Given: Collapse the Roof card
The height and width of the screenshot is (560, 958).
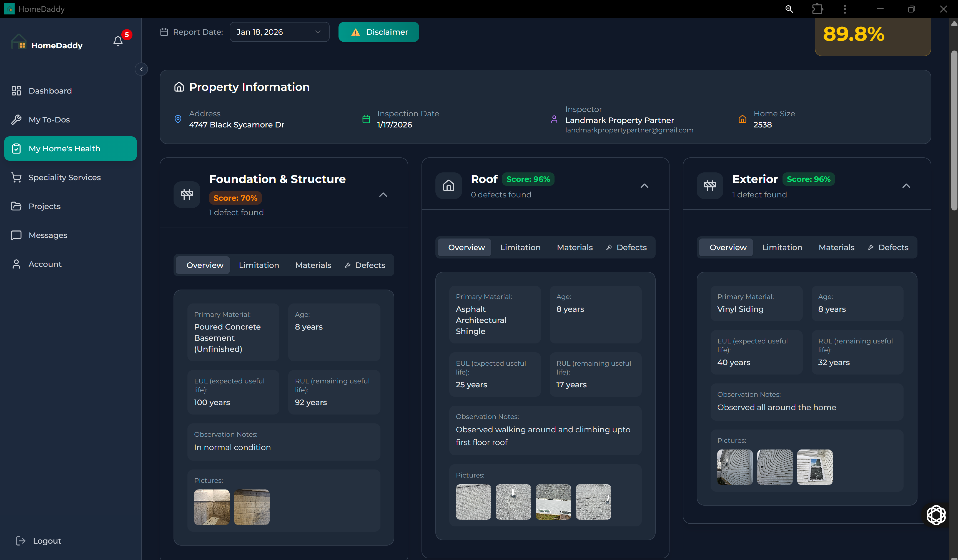Looking at the screenshot, I should click(644, 185).
